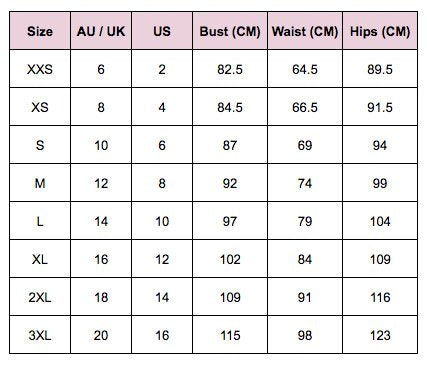427x367 pixels.
Task: Select the AU / UK value 20
Action: click(x=101, y=335)
